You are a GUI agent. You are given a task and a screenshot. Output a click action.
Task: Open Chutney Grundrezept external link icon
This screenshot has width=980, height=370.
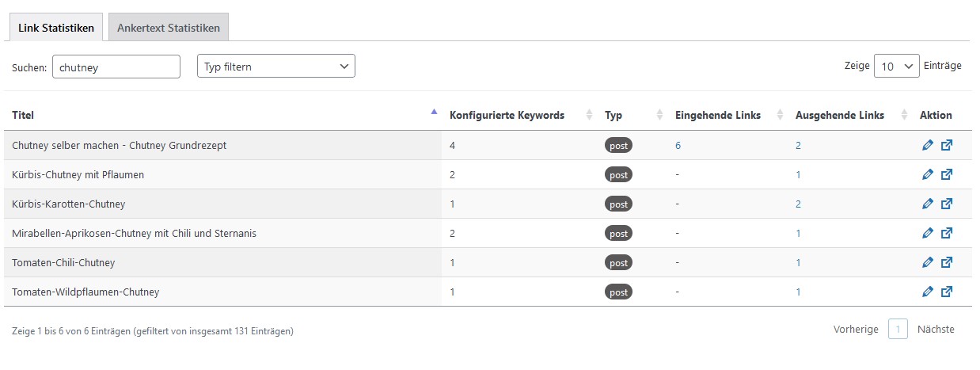(x=947, y=146)
